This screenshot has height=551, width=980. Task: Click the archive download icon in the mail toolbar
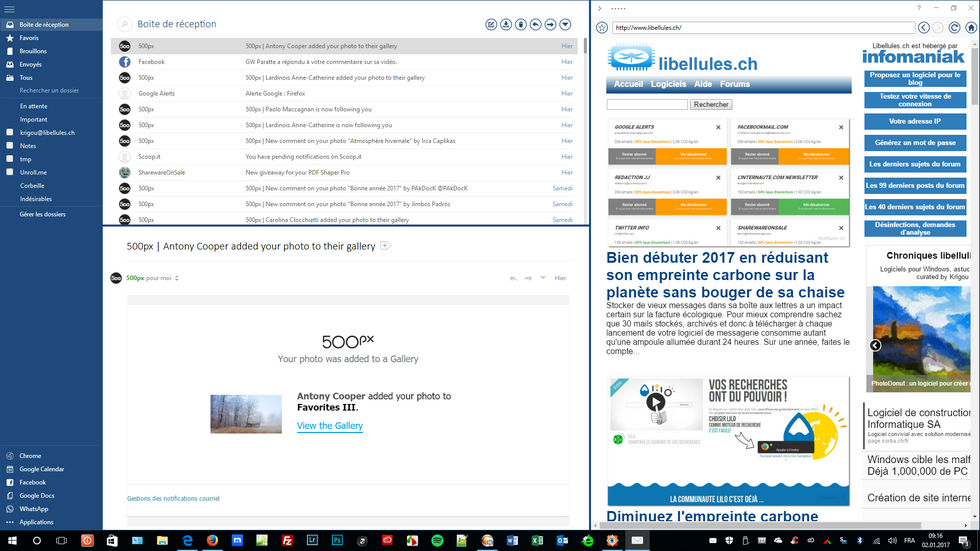click(506, 24)
